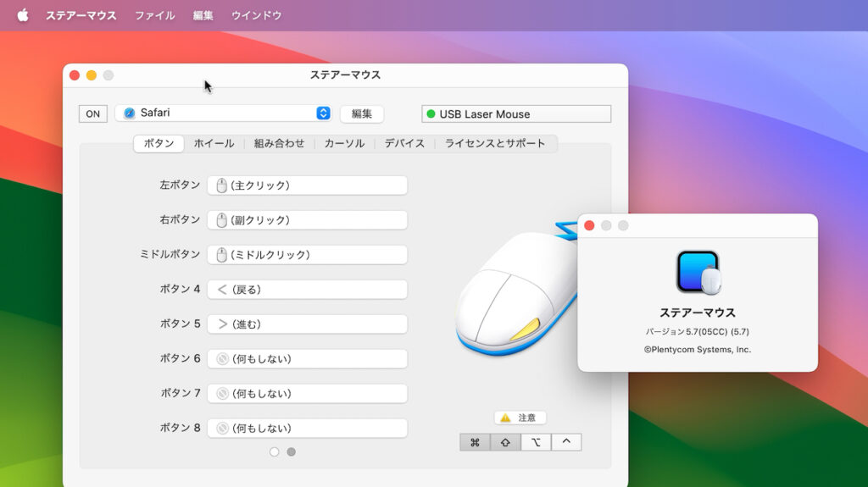
Task: Click the ステアーマウス name in About window
Action: pyautogui.click(x=698, y=313)
